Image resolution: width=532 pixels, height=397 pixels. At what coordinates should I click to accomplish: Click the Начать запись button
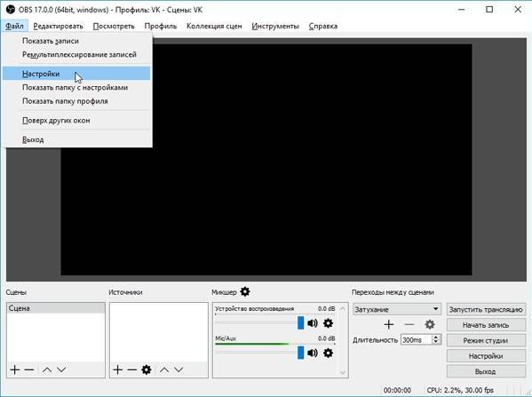(x=486, y=325)
